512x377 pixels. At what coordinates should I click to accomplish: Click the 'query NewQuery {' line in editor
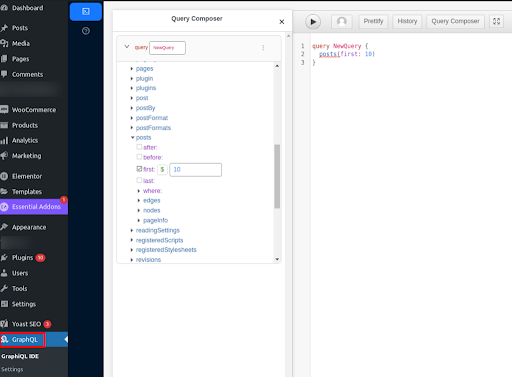(340, 46)
